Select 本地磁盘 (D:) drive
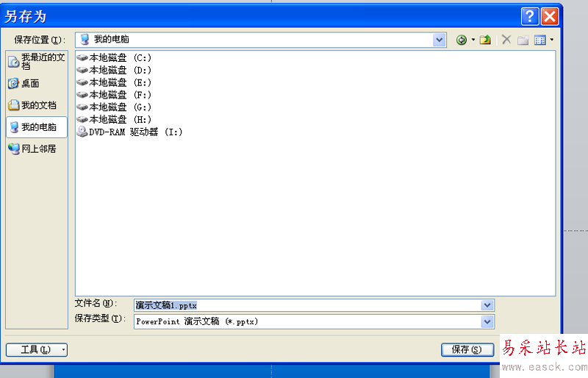Viewport: 588px width, 378px height. pyautogui.click(x=114, y=70)
